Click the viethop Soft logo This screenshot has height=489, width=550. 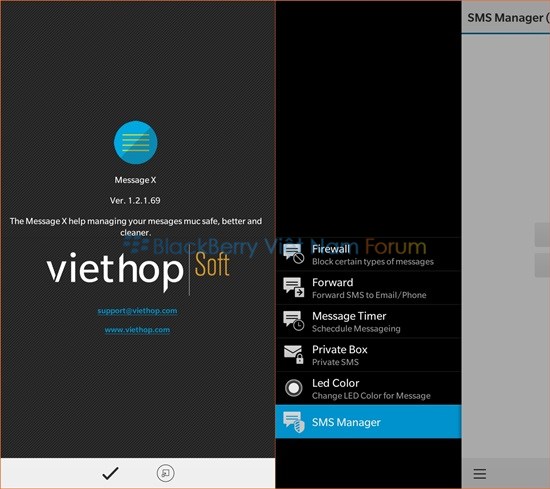[138, 271]
